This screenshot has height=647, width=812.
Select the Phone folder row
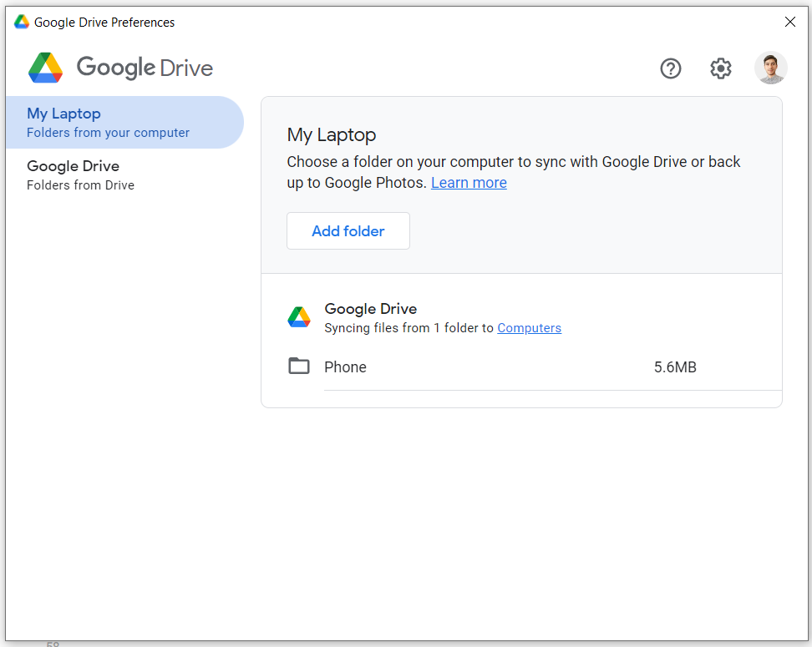pyautogui.click(x=535, y=367)
